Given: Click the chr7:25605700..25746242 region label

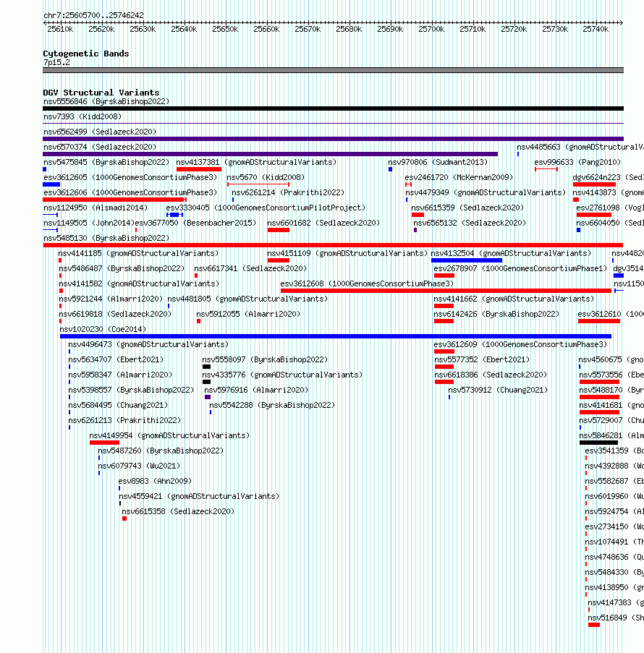Looking at the screenshot, I should click(94, 15).
